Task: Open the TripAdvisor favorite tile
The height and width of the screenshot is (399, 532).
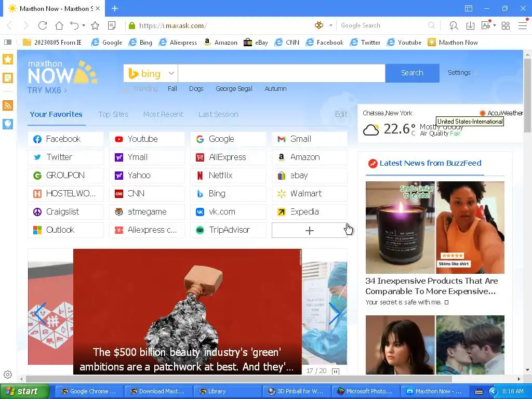Action: pyautogui.click(x=229, y=230)
